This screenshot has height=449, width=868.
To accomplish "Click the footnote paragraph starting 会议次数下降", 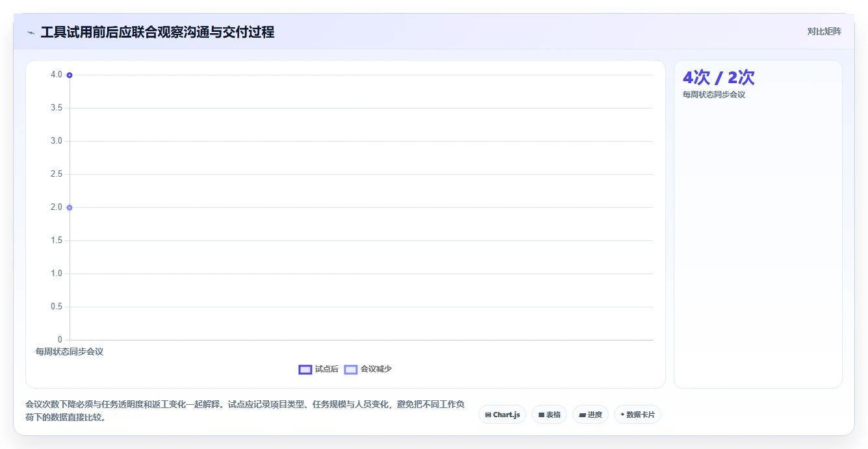I will [245, 411].
